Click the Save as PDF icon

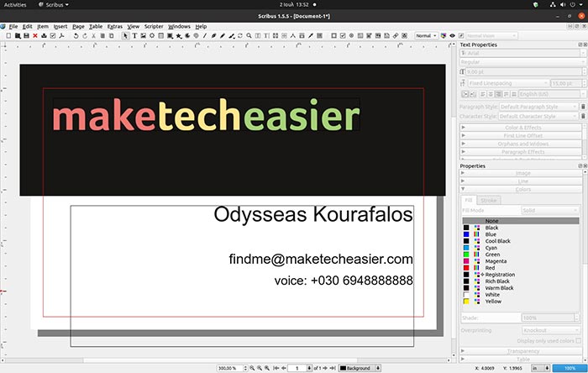[x=62, y=35]
